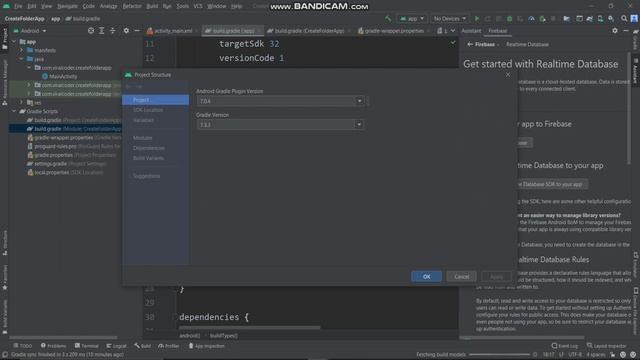Open the app run configuration dropdown
Viewport: 640px width, 360px height.
[412, 19]
